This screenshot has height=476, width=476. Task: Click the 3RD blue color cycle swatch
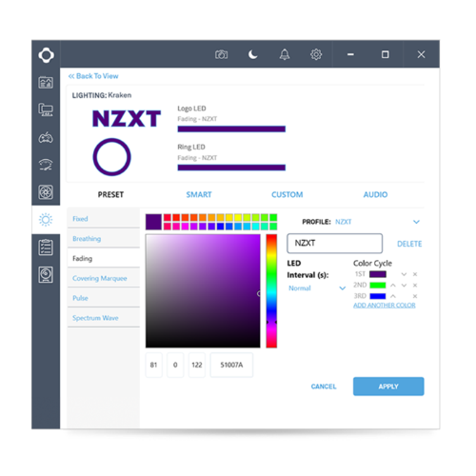[378, 296]
